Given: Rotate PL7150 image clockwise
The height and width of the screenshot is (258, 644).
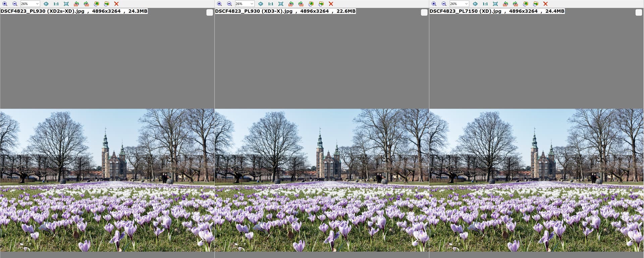Looking at the screenshot, I should [516, 4].
